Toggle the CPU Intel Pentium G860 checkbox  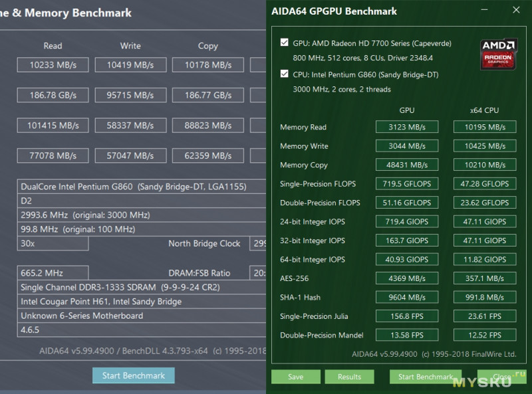point(285,74)
